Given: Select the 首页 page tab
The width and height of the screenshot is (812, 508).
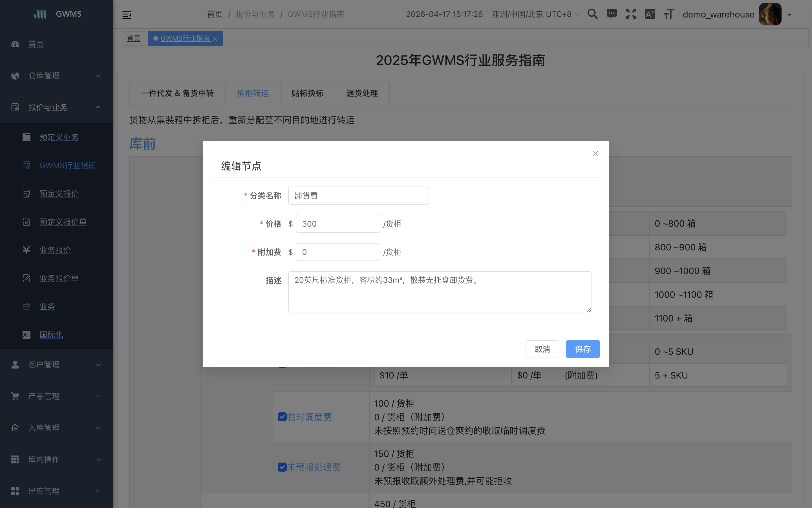Looking at the screenshot, I should (x=133, y=38).
